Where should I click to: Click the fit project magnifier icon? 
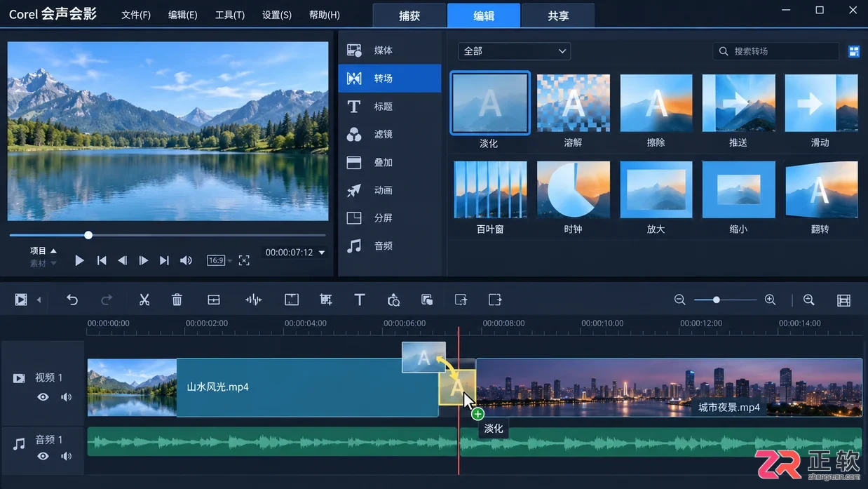pyautogui.click(x=809, y=300)
